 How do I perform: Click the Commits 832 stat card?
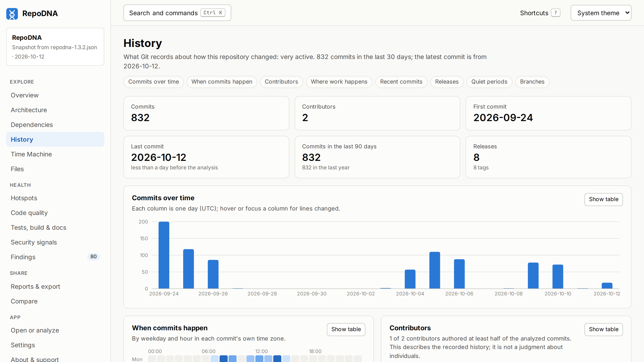(x=206, y=113)
